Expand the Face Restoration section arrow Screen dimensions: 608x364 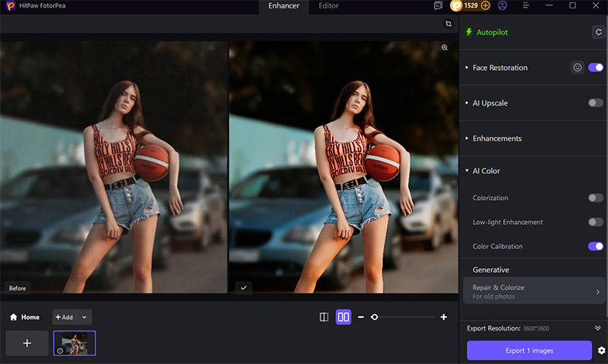(467, 68)
